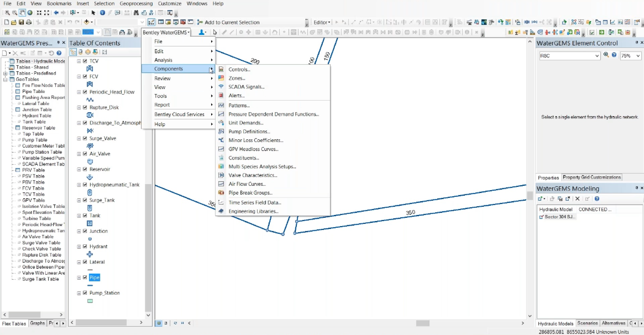Open the R8C element dropdown
The height and width of the screenshot is (335, 644).
(x=597, y=56)
